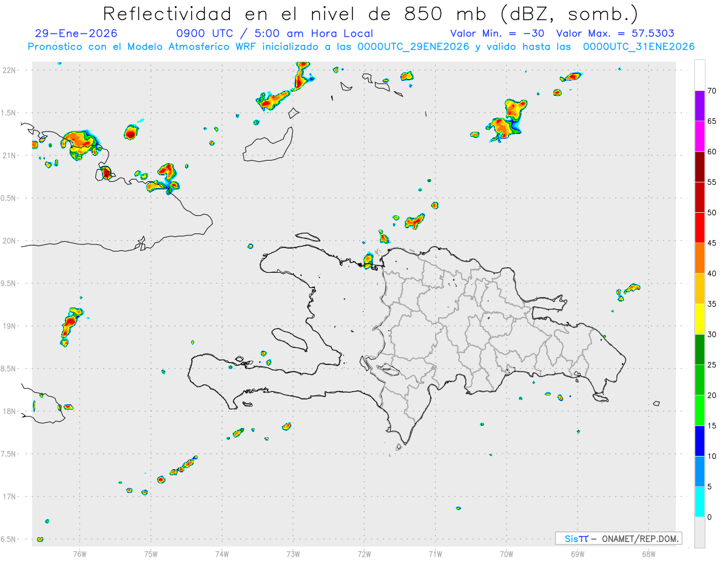The height and width of the screenshot is (562, 728).
Task: Click the 'Pronóstico con el Modelo Atmosférico WRF' line
Action: [x=361, y=47]
